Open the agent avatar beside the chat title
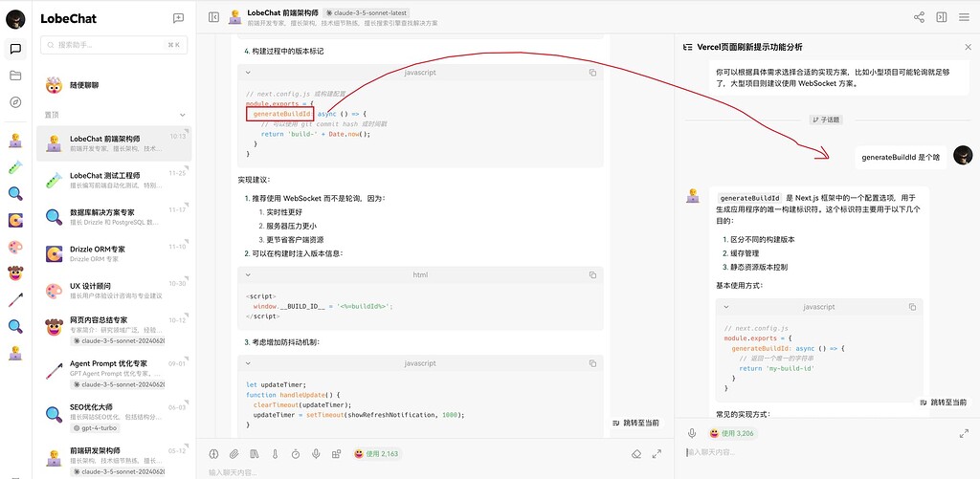The image size is (980, 479). point(235,17)
